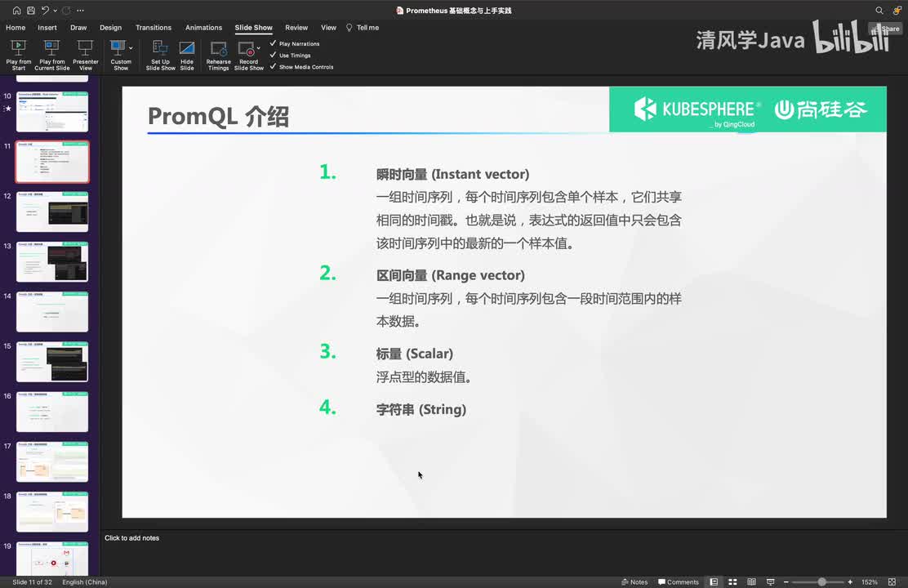Select slide 13 thumbnail

coord(52,261)
